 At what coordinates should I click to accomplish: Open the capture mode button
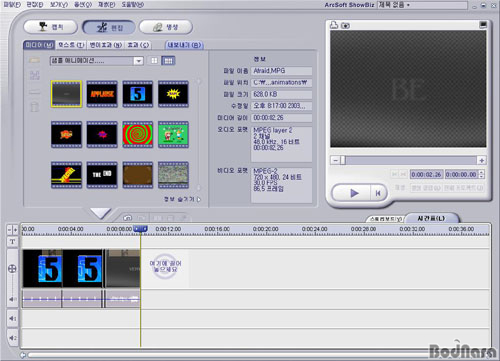(50, 27)
